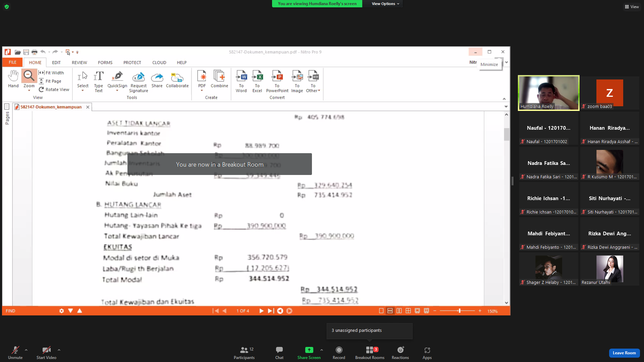Image resolution: width=644 pixels, height=362 pixels.
Task: Expand Zoom audio options caret
Action: click(x=26, y=350)
